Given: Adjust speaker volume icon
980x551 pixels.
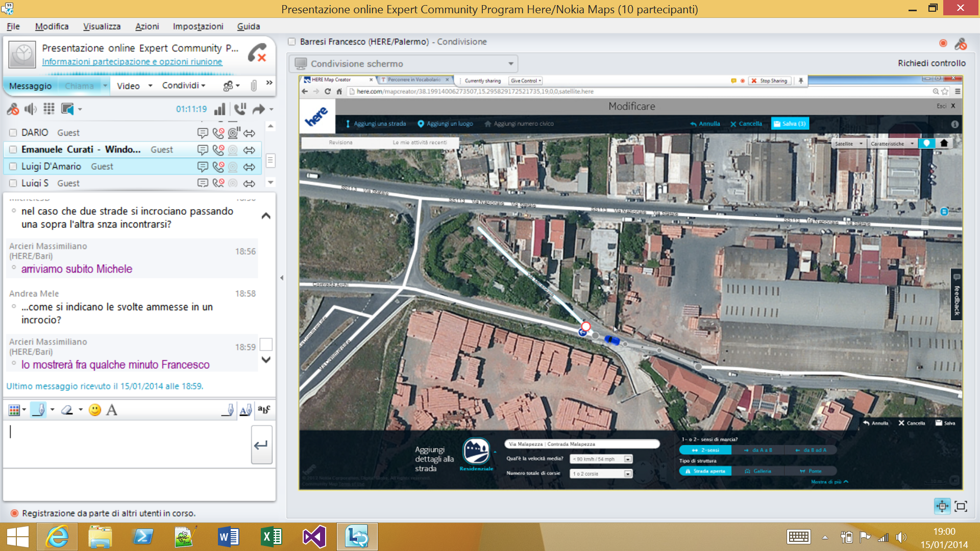Looking at the screenshot, I should 31,109.
